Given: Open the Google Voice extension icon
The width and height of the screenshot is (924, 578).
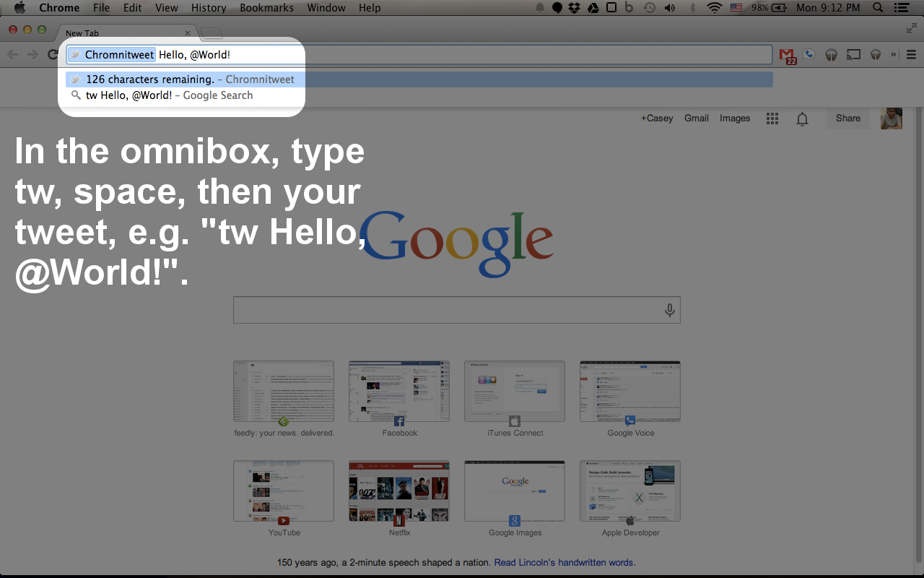Looking at the screenshot, I should [x=810, y=54].
